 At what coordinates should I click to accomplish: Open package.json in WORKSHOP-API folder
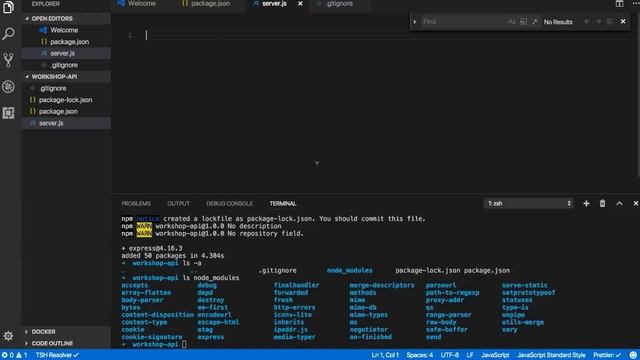58,111
